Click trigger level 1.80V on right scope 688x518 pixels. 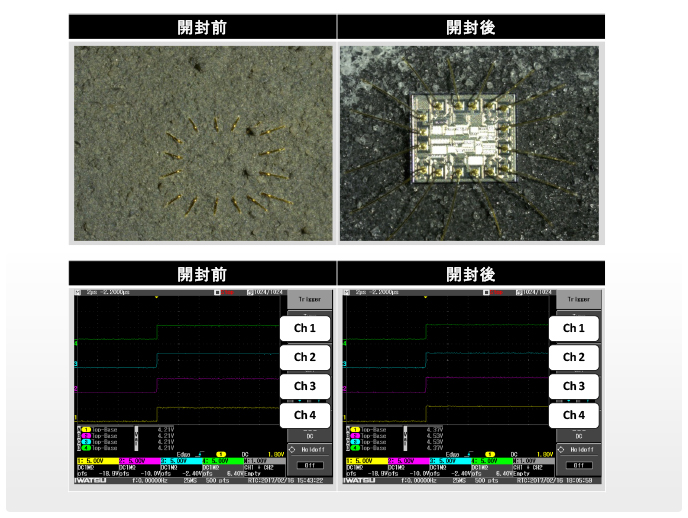[x=545, y=454]
